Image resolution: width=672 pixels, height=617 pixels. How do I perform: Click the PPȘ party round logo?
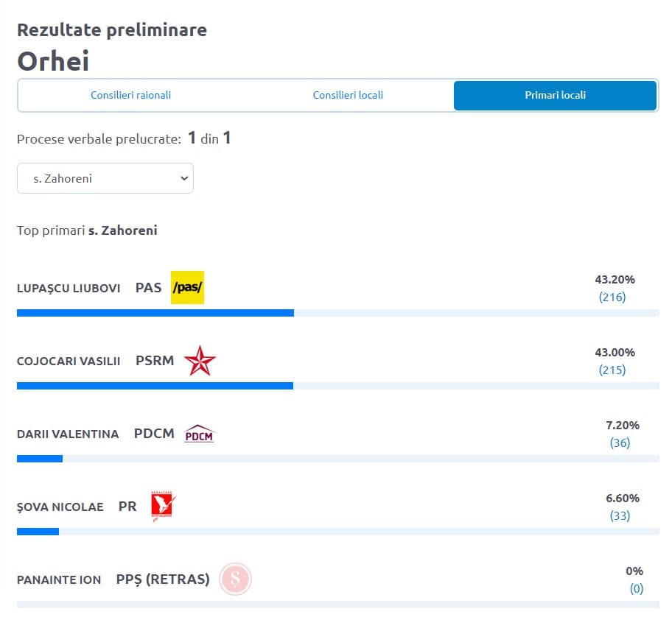click(235, 579)
